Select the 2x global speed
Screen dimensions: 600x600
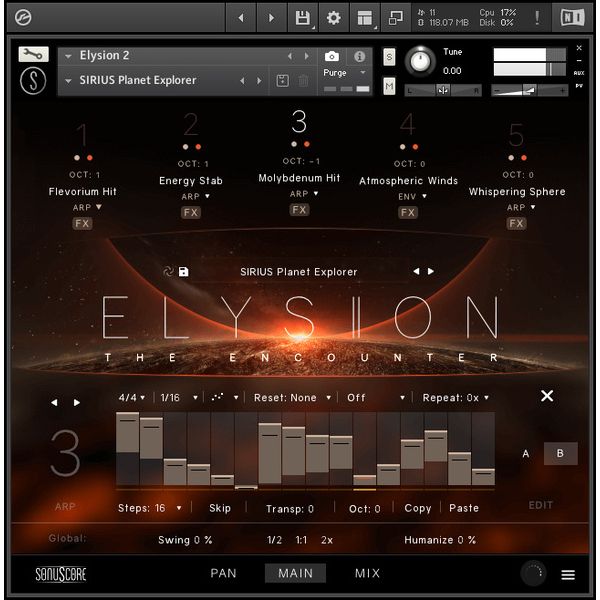[327, 540]
